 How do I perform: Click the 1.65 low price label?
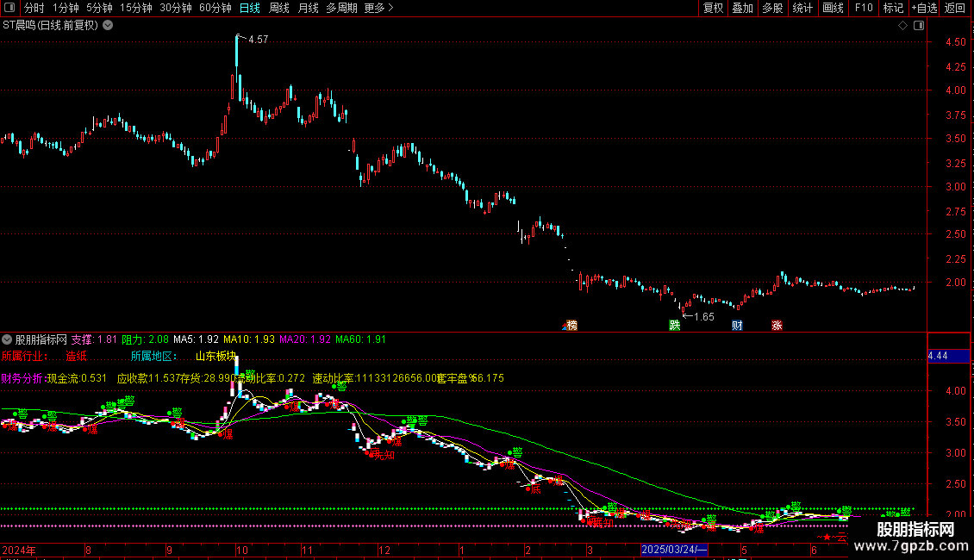704,317
